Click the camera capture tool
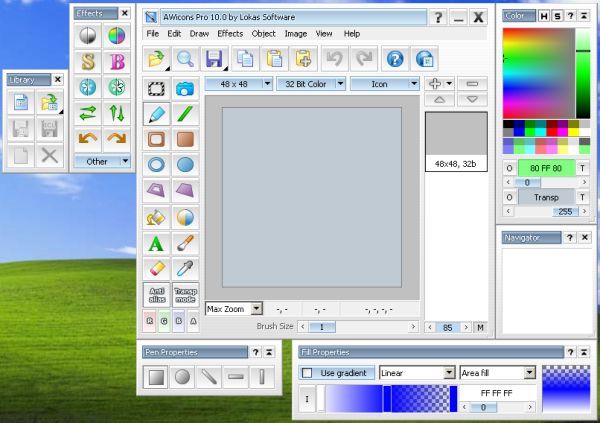This screenshot has width=600, height=423. coord(185,89)
